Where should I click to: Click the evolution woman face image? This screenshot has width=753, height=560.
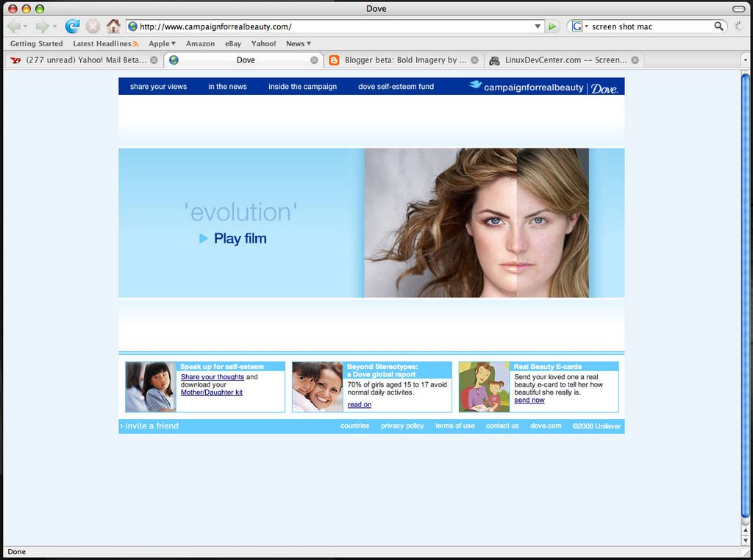[477, 223]
